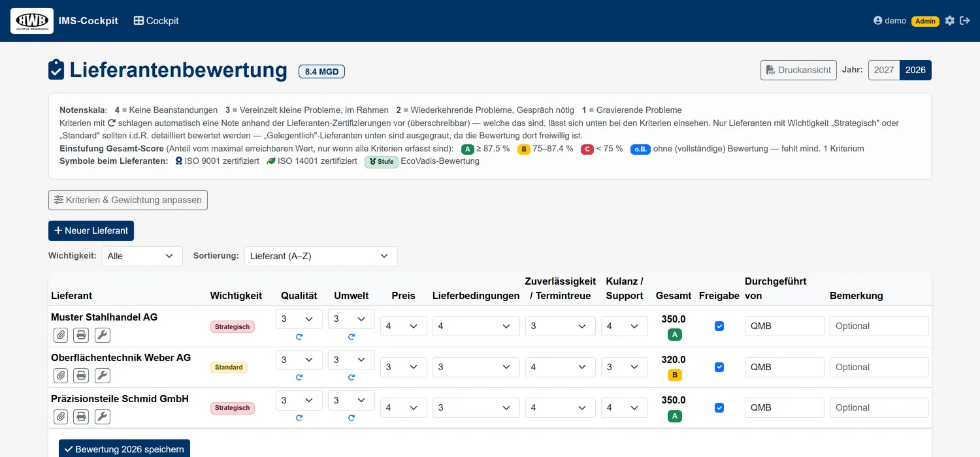Viewport: 980px width, 457px height.
Task: Reset Qualität suggestion for Präzisionsteile Schmid GmbH
Action: (299, 418)
